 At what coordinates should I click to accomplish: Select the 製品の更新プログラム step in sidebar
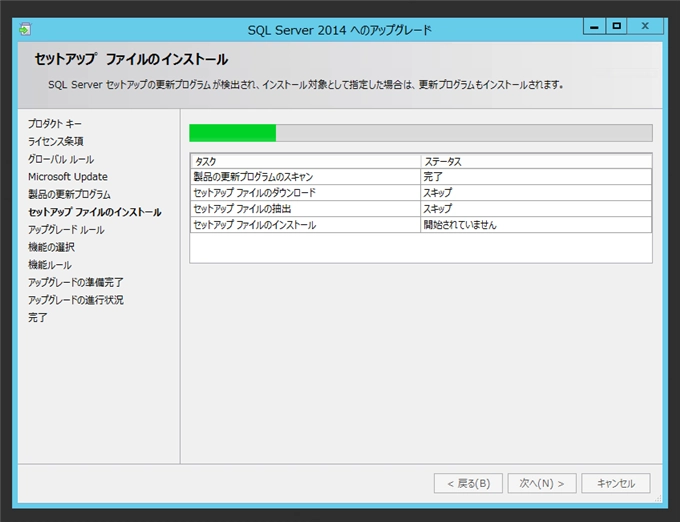pyautogui.click(x=69, y=194)
